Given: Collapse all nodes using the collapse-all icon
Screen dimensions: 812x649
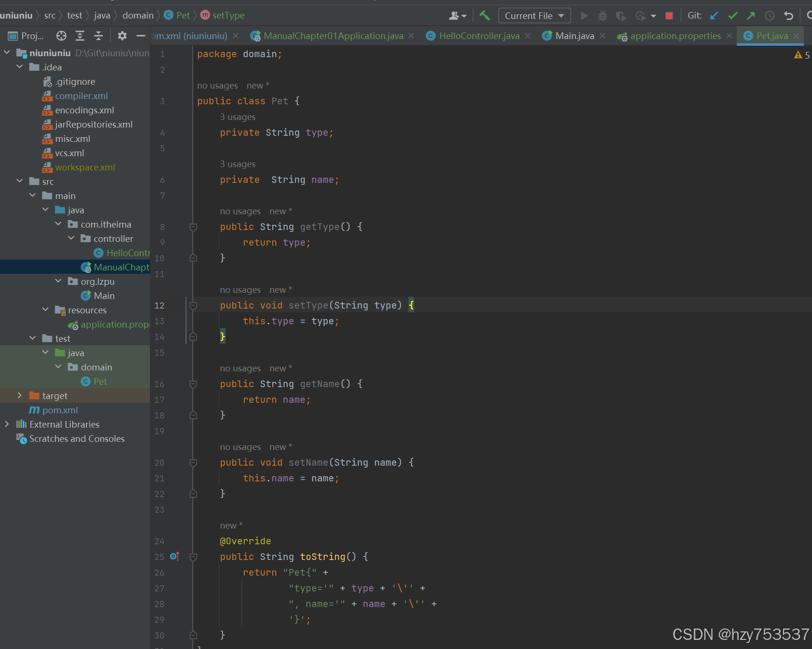Looking at the screenshot, I should (99, 35).
